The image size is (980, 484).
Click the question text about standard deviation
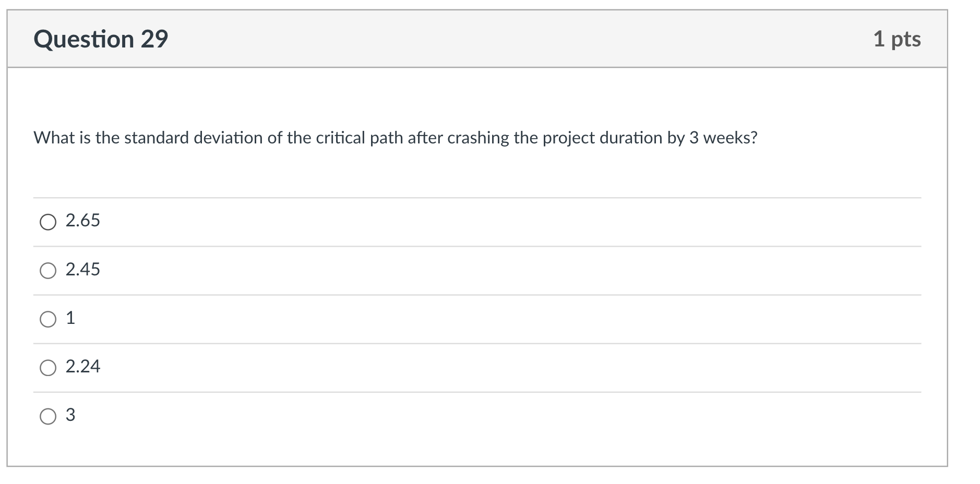click(396, 138)
